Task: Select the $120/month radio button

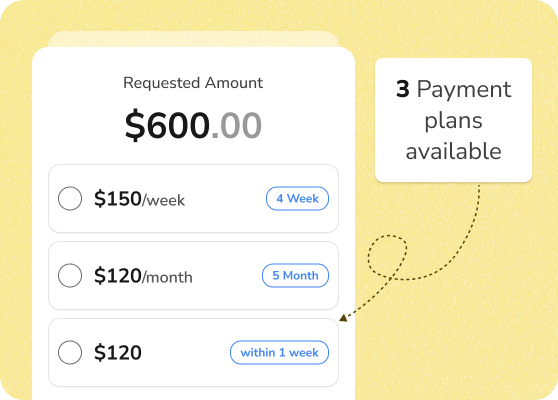Action: click(x=70, y=275)
